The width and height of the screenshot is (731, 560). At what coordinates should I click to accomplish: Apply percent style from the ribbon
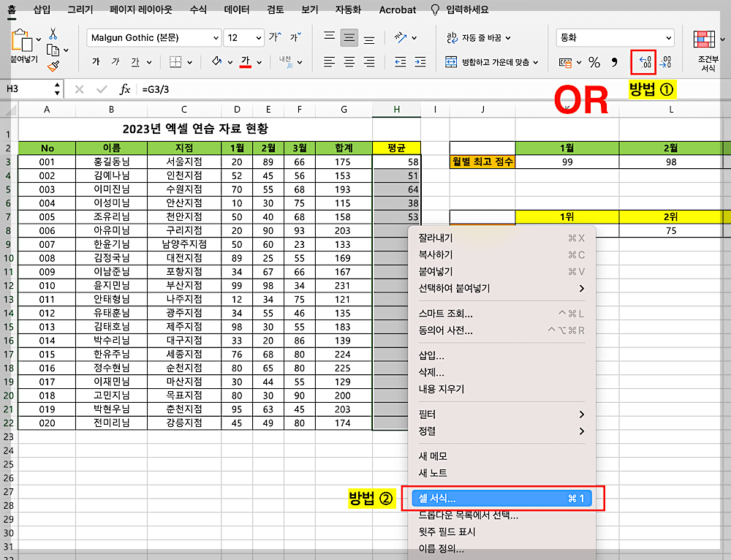tap(593, 61)
